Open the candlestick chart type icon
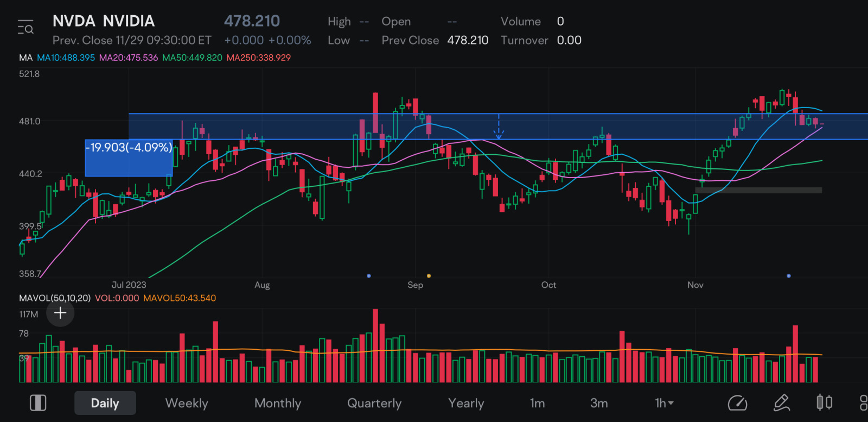 click(824, 402)
